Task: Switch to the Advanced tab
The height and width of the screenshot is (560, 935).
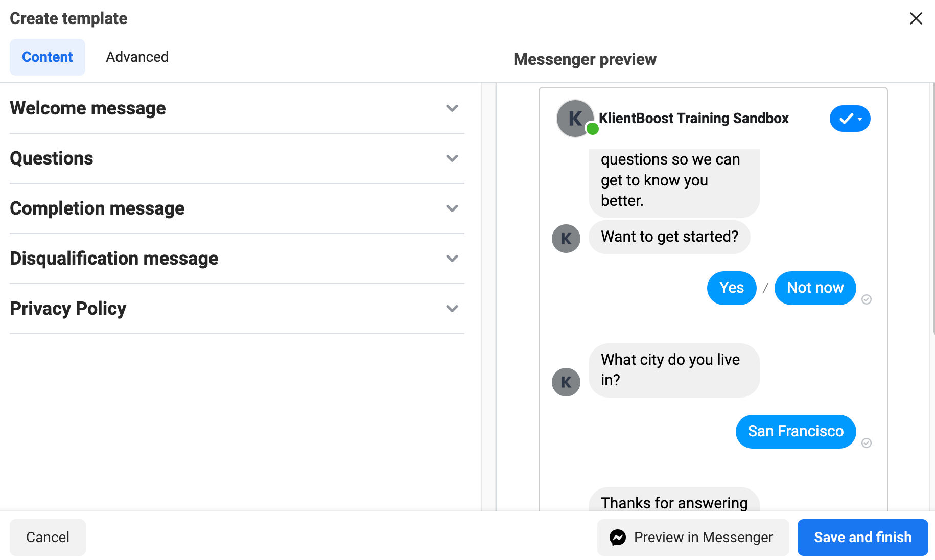Action: click(137, 57)
